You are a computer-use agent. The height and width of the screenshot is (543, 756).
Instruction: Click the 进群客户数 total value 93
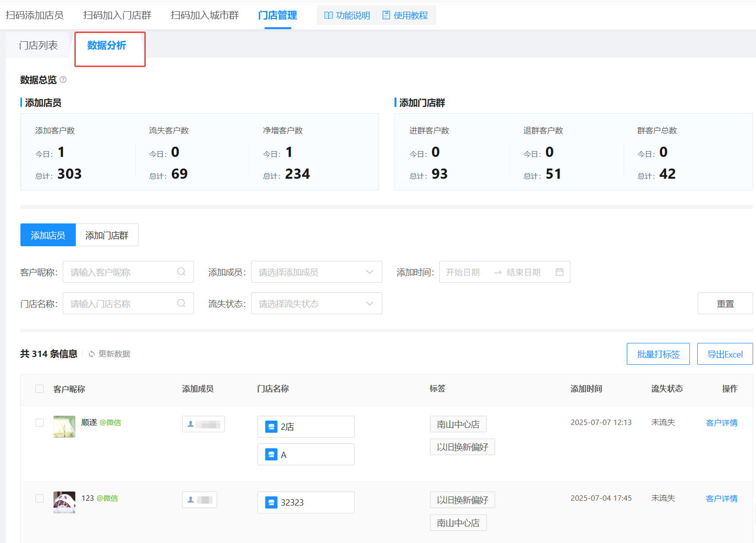tap(440, 174)
